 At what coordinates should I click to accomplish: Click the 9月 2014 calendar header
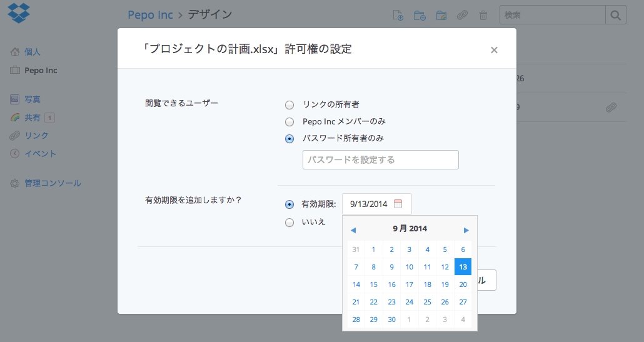point(410,229)
